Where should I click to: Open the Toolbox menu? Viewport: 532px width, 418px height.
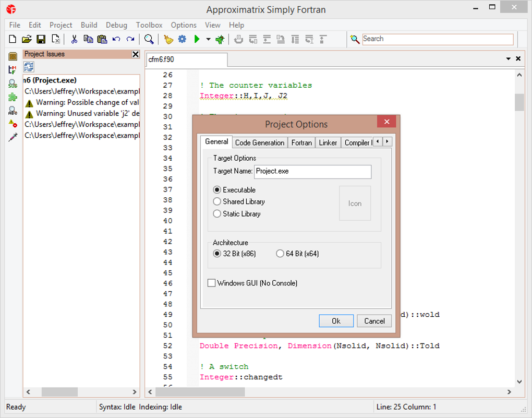point(149,25)
